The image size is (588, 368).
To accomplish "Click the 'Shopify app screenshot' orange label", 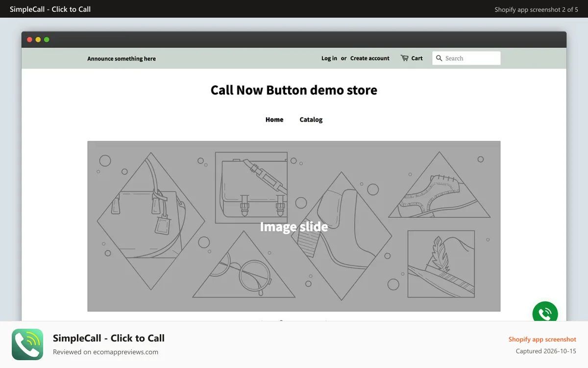I will coord(542,340).
